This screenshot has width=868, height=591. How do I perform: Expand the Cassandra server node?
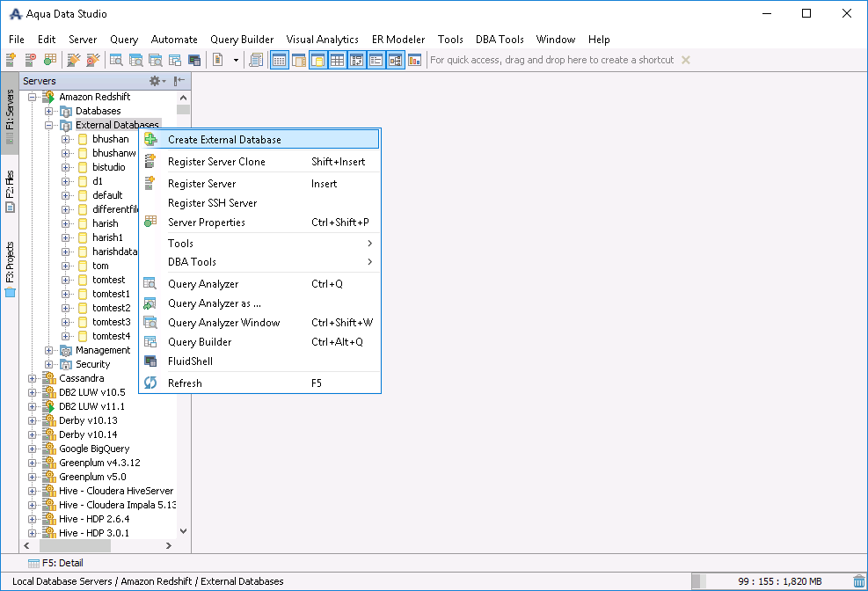tap(33, 378)
